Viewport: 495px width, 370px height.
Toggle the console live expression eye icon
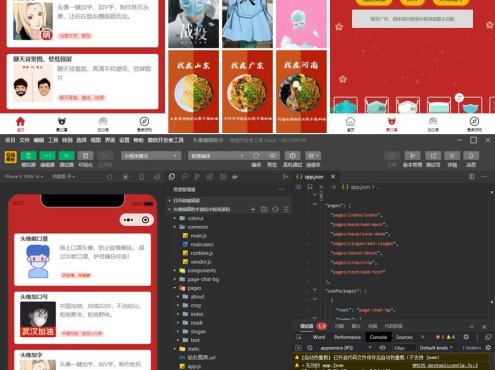point(382,348)
